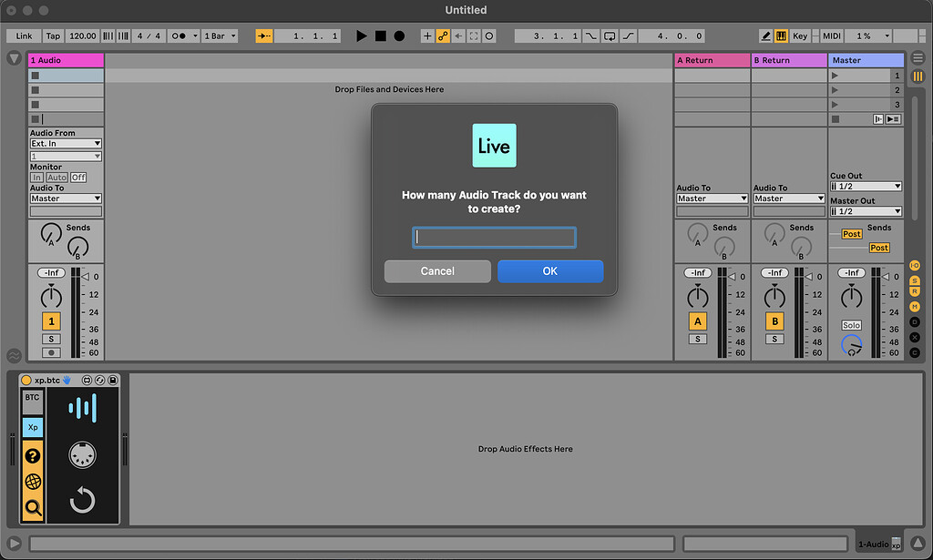Image resolution: width=933 pixels, height=560 pixels.
Task: Click OK in the track count dialog
Action: (550, 271)
